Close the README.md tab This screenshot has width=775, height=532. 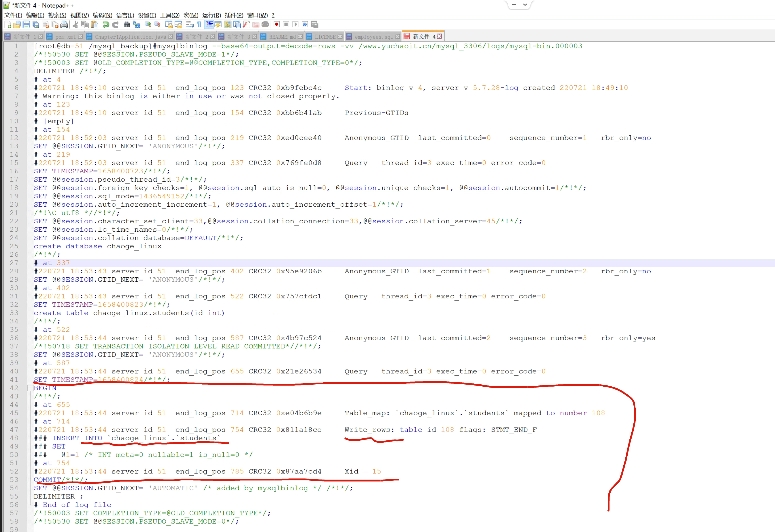tap(300, 36)
